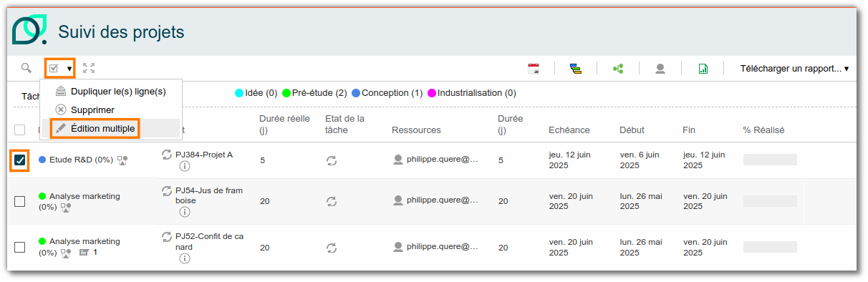Choose Dupliquer le(s) ligne(s) menu entry
This screenshot has height=282, width=868.
click(110, 91)
